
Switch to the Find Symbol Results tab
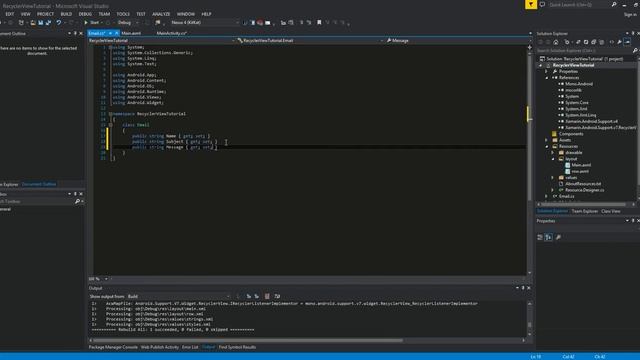click(x=237, y=347)
